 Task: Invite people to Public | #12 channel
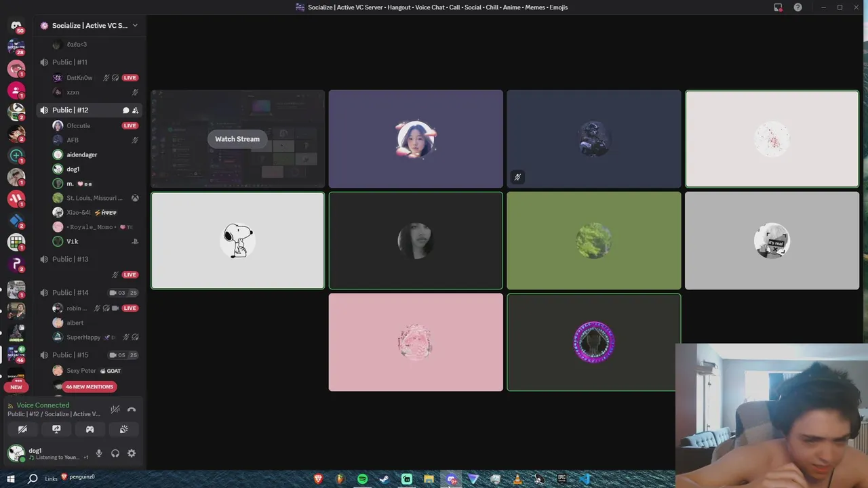tap(135, 110)
